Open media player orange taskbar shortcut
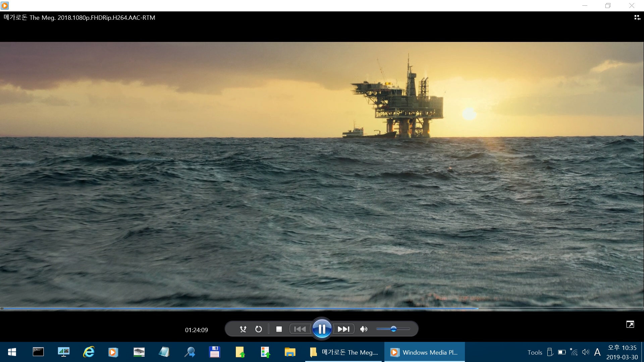 click(x=113, y=352)
